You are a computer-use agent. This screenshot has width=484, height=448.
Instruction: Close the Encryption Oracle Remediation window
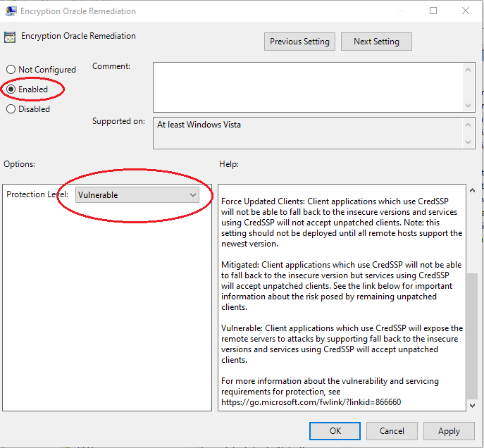(466, 11)
